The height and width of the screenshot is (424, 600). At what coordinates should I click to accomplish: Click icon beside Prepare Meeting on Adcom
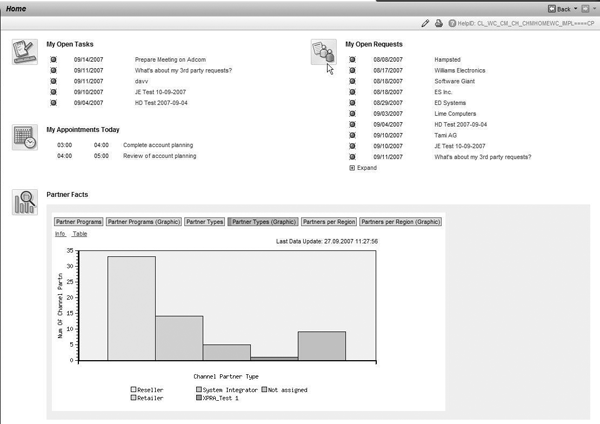tap(53, 60)
